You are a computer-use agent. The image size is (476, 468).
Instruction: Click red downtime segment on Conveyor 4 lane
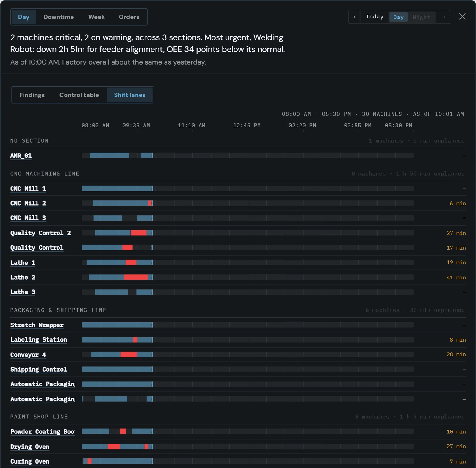tap(129, 354)
